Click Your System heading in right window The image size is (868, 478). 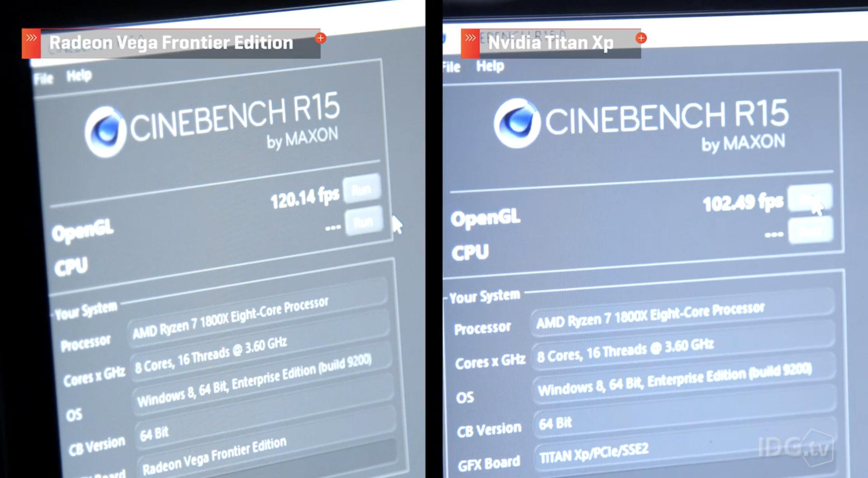tap(485, 296)
